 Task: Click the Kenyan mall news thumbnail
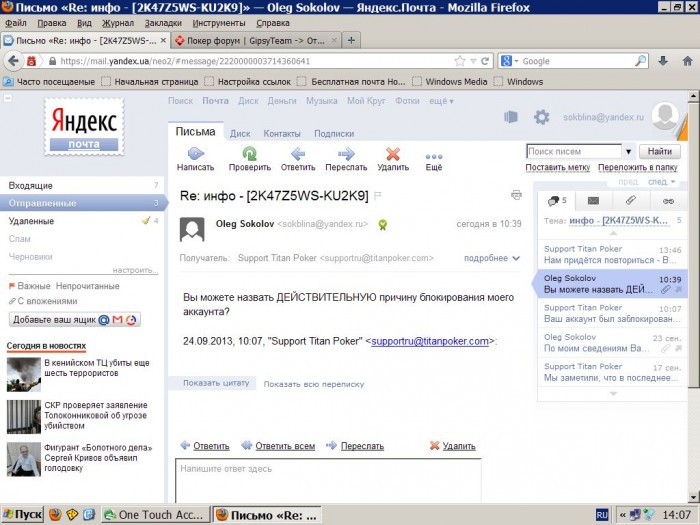(24, 375)
